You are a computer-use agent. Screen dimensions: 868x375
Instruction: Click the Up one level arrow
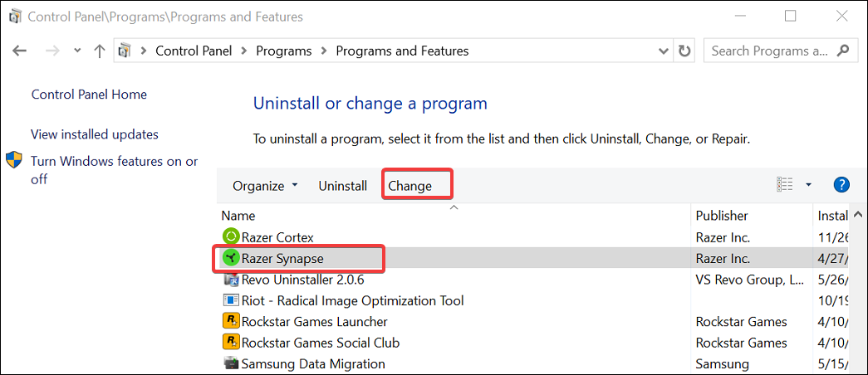(x=100, y=51)
